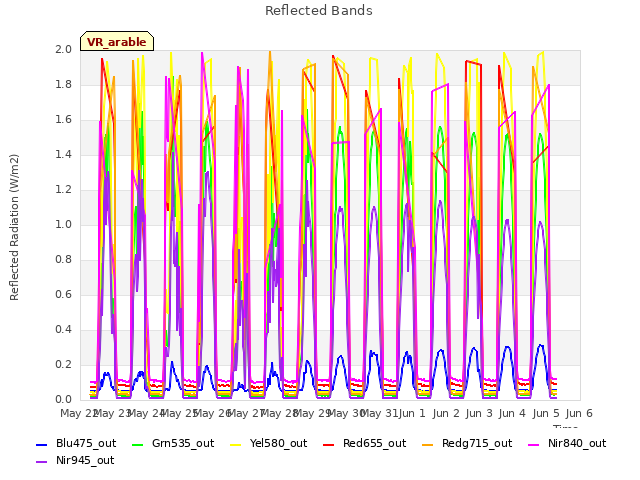640x480 pixels.
Task: Toggle the Yel580_out legend entry
Action: click(x=269, y=443)
